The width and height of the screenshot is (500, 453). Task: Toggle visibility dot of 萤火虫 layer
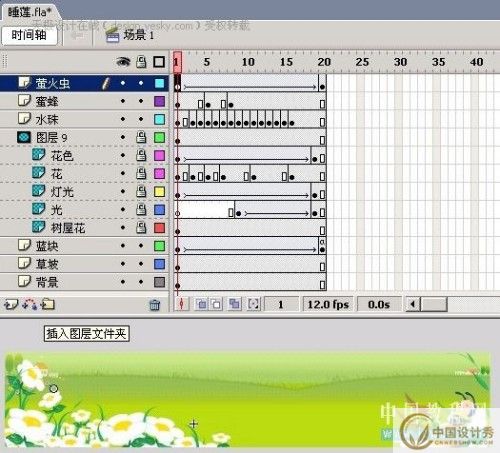click(x=123, y=83)
